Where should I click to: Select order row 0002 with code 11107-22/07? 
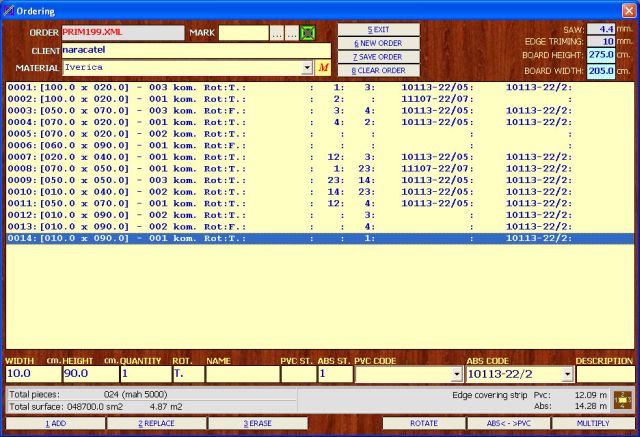click(x=320, y=99)
